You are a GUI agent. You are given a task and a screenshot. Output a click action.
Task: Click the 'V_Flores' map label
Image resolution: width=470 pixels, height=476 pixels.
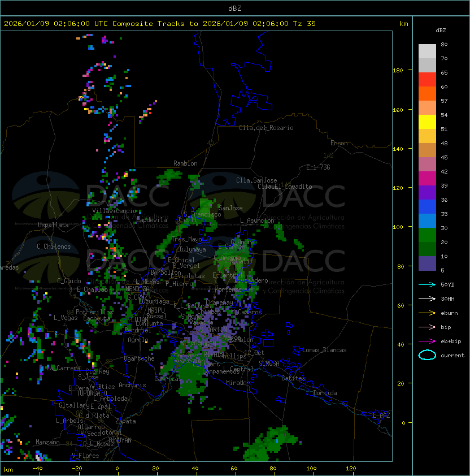tap(85, 455)
